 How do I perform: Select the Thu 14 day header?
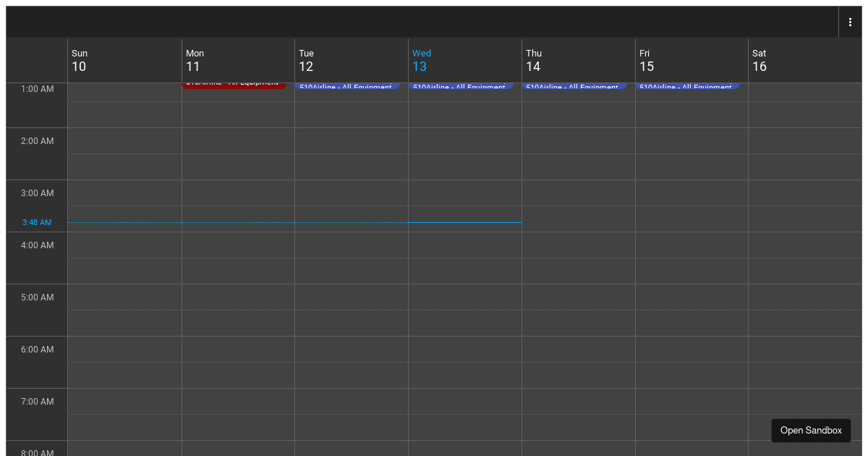click(x=533, y=60)
